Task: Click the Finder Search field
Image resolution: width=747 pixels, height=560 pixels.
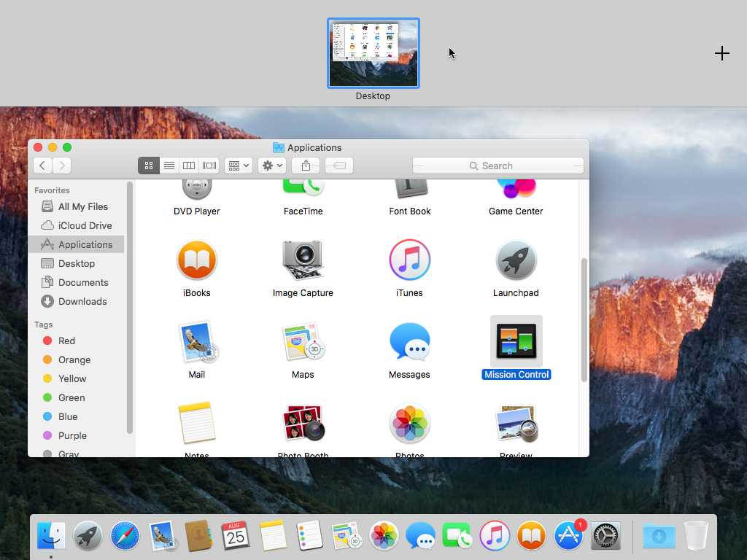Action: coord(498,166)
